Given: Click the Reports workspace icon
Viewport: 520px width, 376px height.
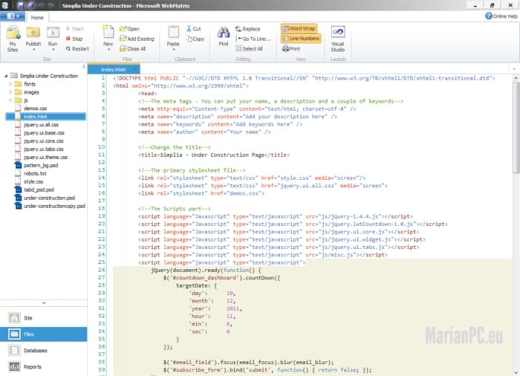Looking at the screenshot, I should tap(14, 367).
